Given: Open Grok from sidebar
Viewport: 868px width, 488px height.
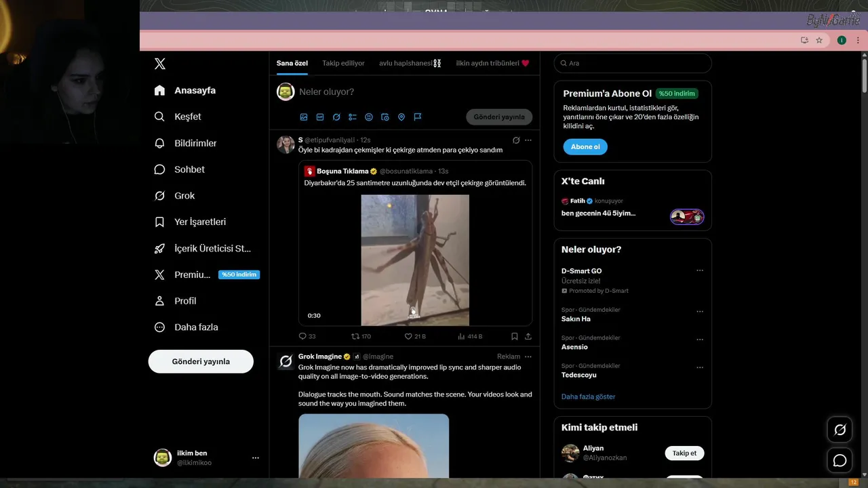Looking at the screenshot, I should coord(175,196).
